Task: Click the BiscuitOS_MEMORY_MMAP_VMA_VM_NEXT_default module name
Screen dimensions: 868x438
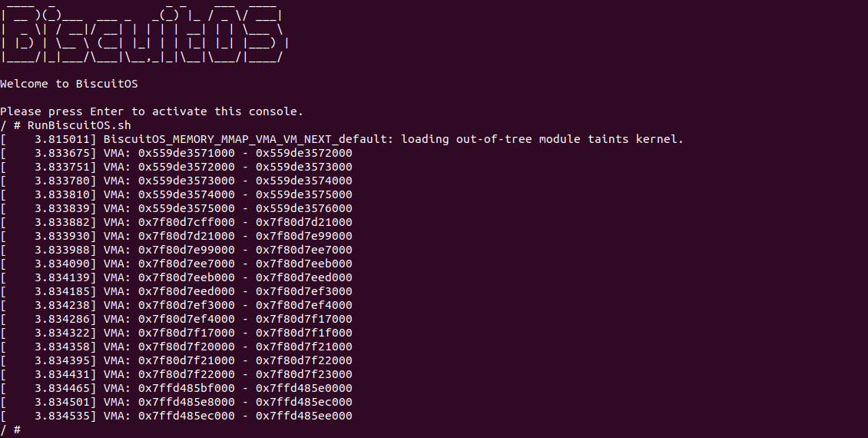Action: (x=249, y=139)
